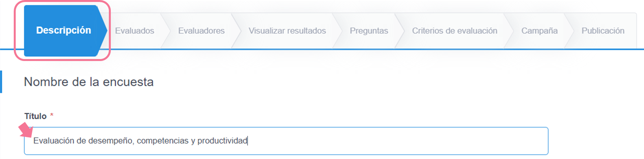This screenshot has height=159, width=644.
Task: Click the blue bar beside the section heading
Action: click(1, 82)
